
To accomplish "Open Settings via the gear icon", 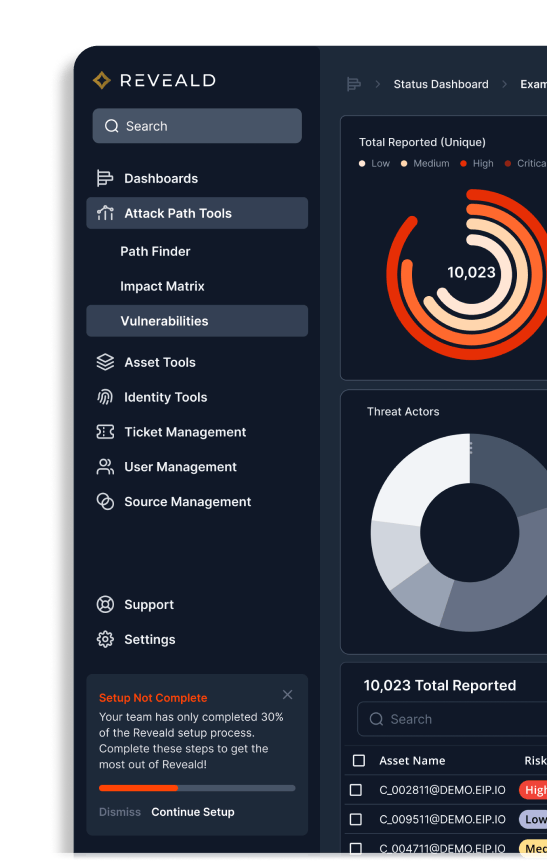I will 105,639.
